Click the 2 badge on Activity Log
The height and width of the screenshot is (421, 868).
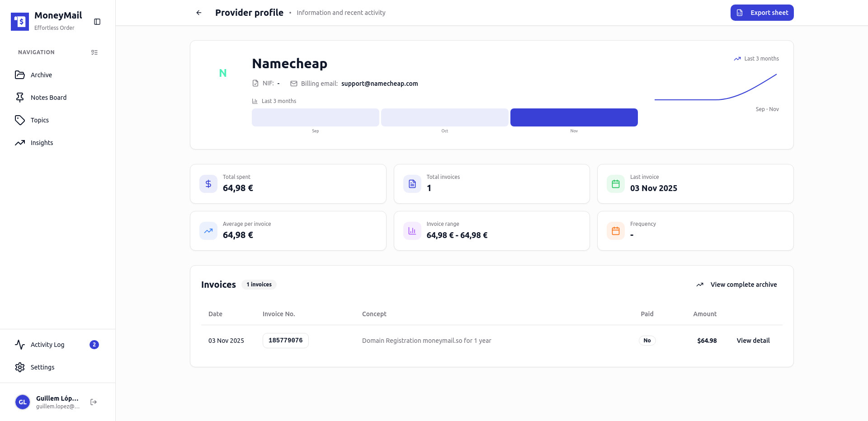click(94, 344)
